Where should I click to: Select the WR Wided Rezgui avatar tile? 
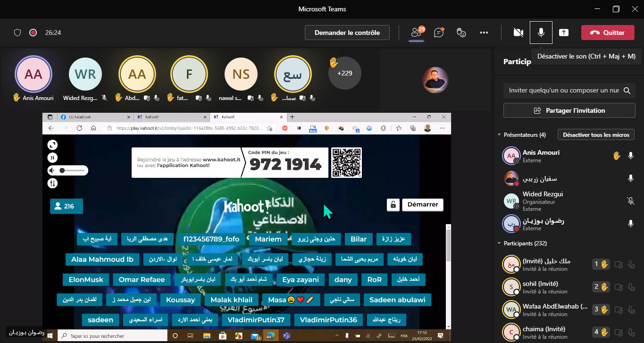(85, 75)
